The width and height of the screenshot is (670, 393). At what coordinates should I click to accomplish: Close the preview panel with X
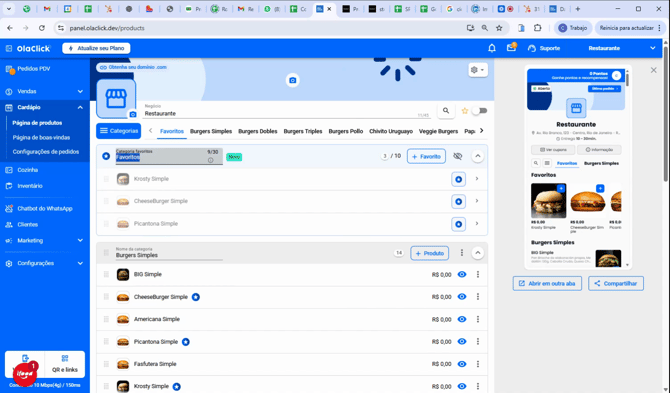[x=653, y=70]
